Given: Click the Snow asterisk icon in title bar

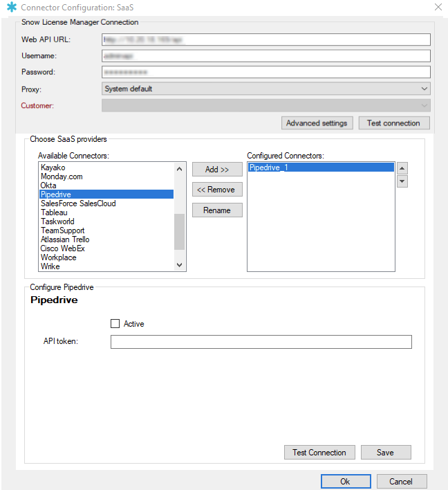Looking at the screenshot, I should point(11,8).
